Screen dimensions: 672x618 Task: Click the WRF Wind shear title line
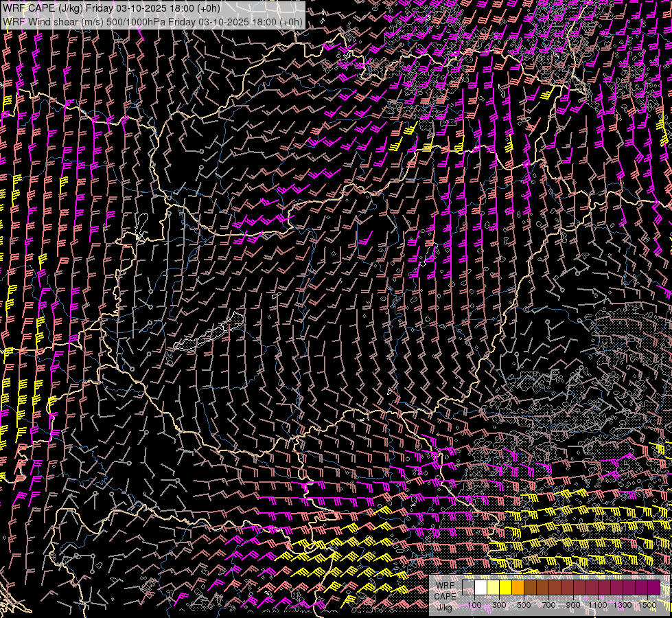tap(152, 21)
